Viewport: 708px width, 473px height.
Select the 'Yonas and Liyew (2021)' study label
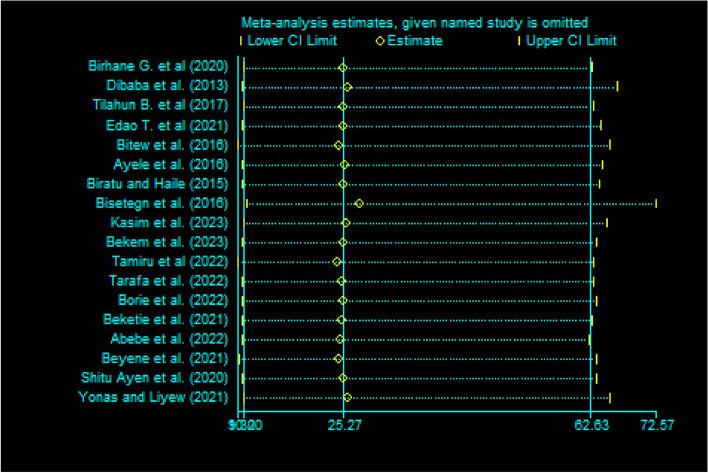[x=154, y=397]
